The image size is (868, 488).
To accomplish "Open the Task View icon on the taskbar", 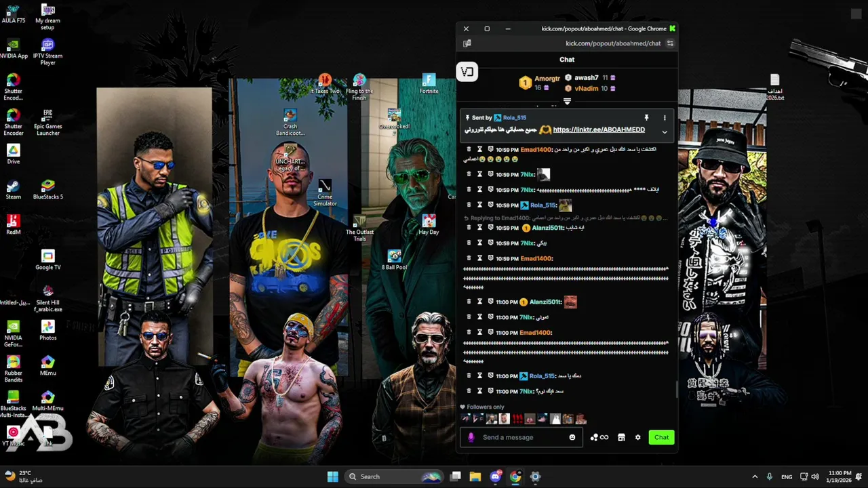I will click(456, 476).
